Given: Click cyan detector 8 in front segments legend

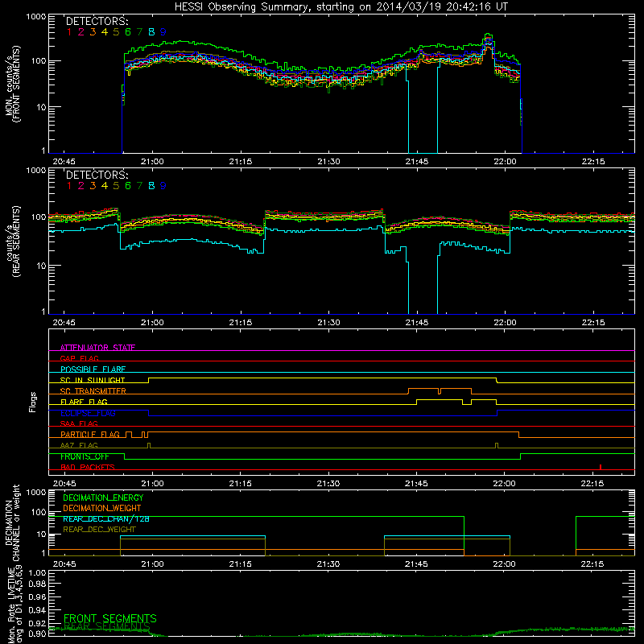Looking at the screenshot, I should click(x=151, y=31).
